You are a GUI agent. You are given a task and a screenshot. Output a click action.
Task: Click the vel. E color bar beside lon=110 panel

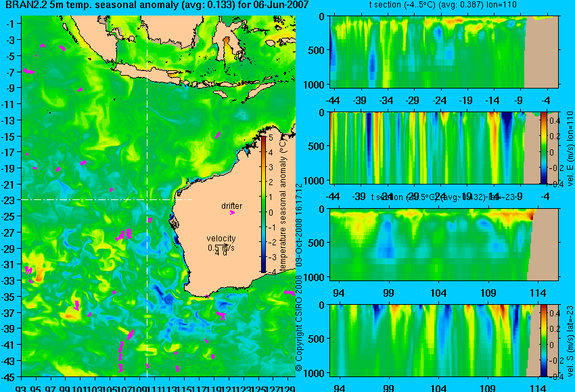(x=543, y=148)
